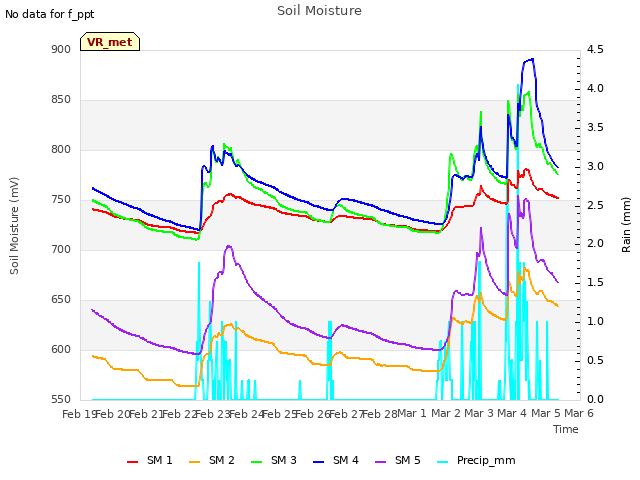The image size is (640, 480).
Task: Click the 1.0 rain axis value
Action: click(x=595, y=322)
